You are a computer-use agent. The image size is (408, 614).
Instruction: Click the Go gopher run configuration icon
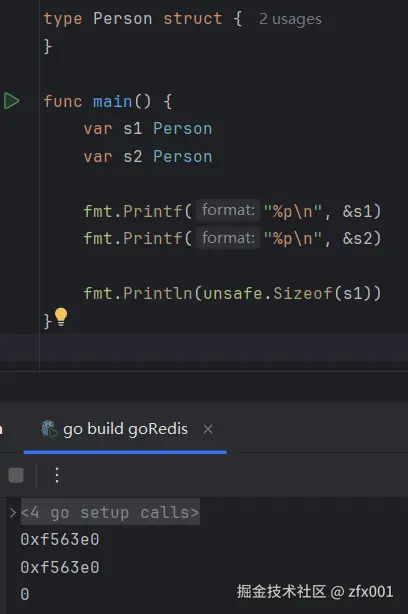(49, 429)
